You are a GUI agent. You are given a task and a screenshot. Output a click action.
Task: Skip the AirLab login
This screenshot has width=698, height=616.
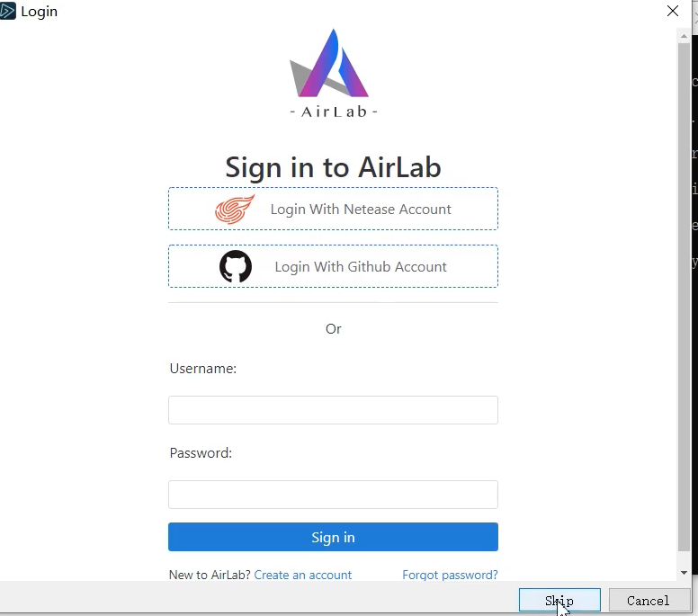coord(559,601)
